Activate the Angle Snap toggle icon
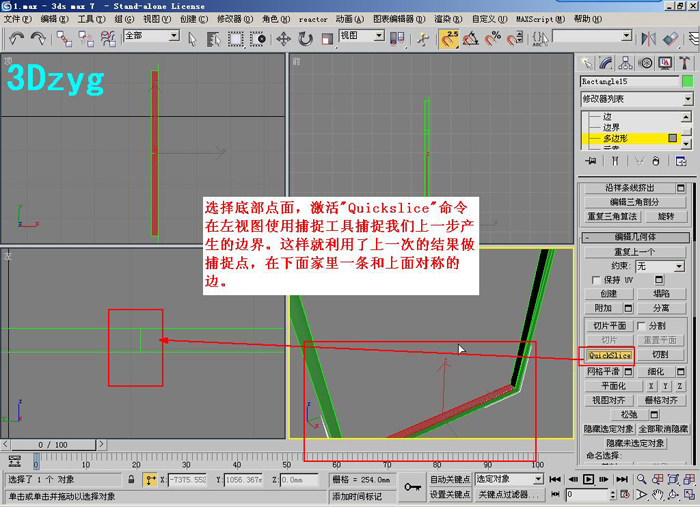 click(x=471, y=39)
